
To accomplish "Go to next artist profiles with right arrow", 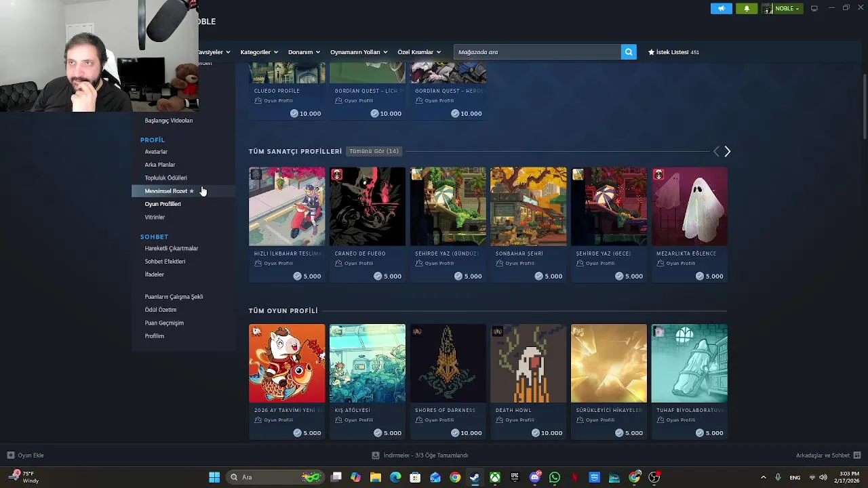I will pyautogui.click(x=727, y=152).
